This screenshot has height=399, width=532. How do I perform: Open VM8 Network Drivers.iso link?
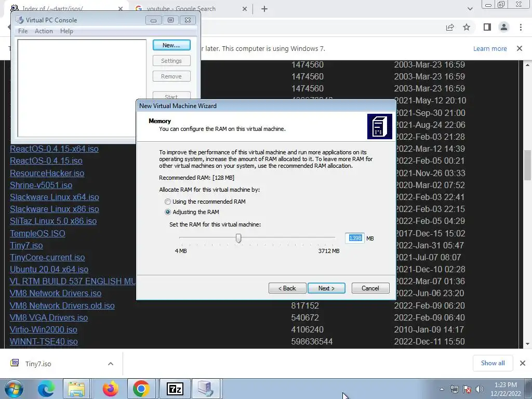[x=56, y=293]
